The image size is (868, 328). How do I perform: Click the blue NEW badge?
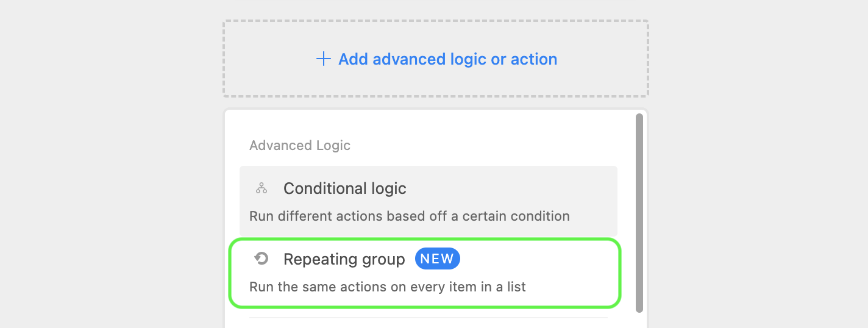[x=437, y=258]
